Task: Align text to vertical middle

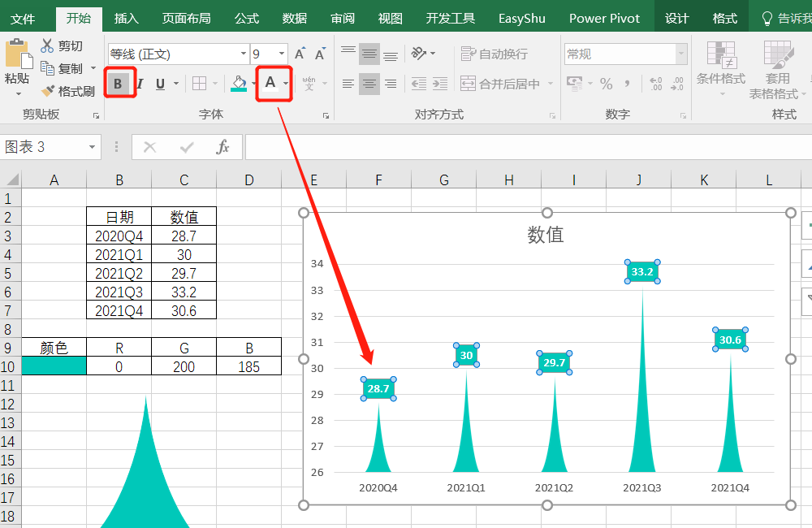Action: (x=369, y=54)
